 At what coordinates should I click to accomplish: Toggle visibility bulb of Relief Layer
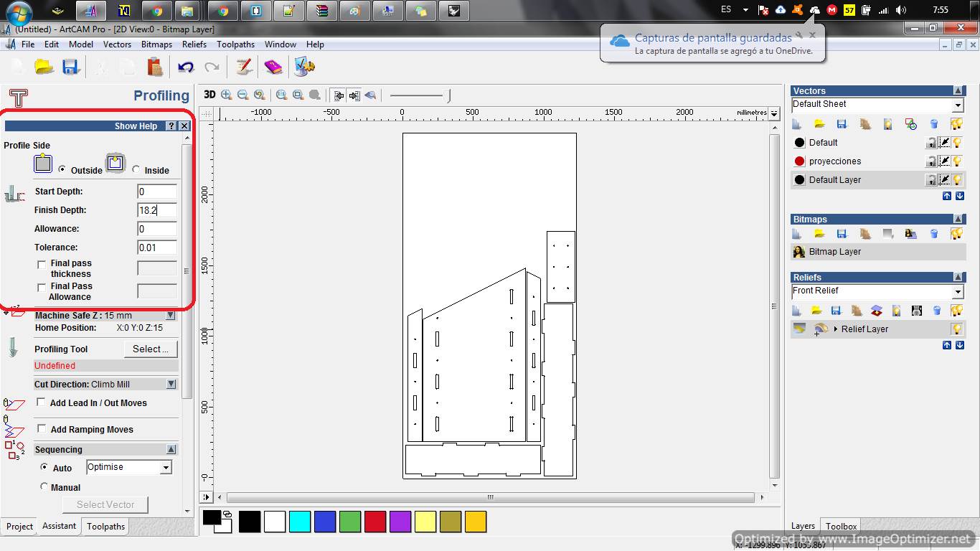pos(957,329)
